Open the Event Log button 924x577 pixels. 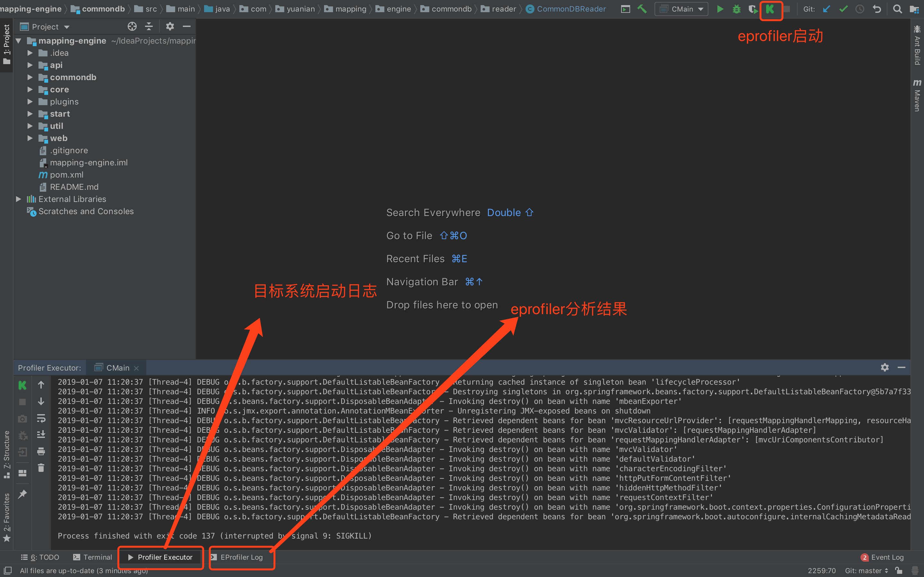(882, 557)
